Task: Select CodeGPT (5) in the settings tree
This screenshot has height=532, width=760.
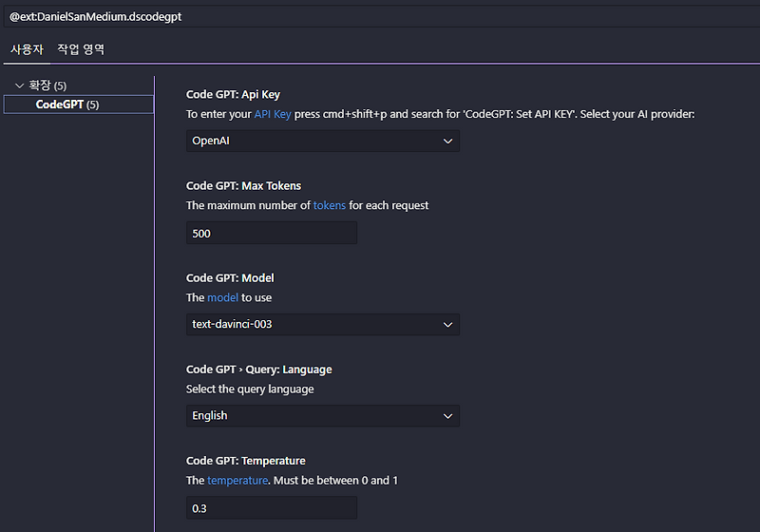Action: (x=79, y=104)
